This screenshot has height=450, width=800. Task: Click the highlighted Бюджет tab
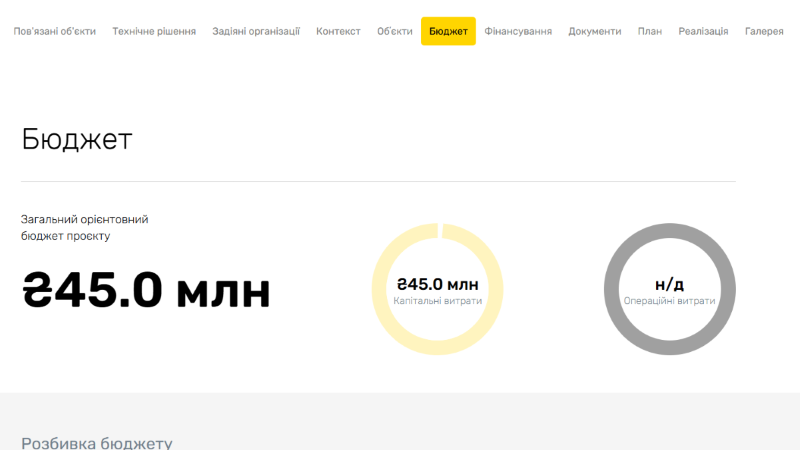pos(448,32)
